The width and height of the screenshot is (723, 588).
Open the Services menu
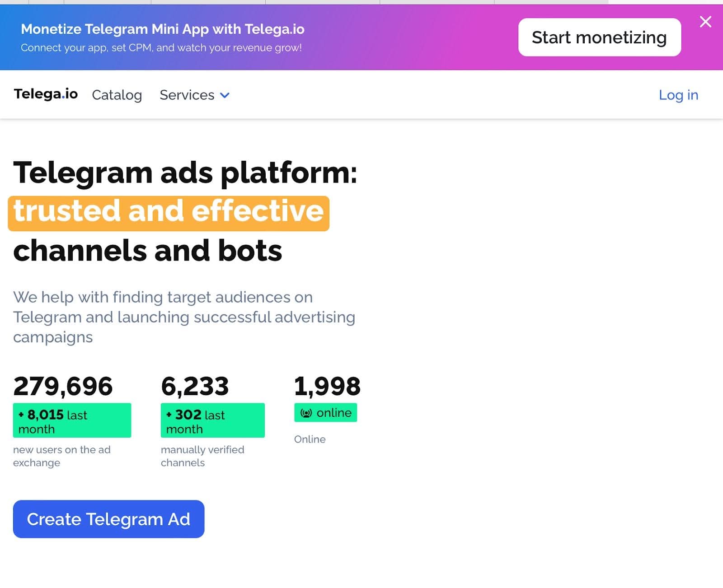point(187,95)
